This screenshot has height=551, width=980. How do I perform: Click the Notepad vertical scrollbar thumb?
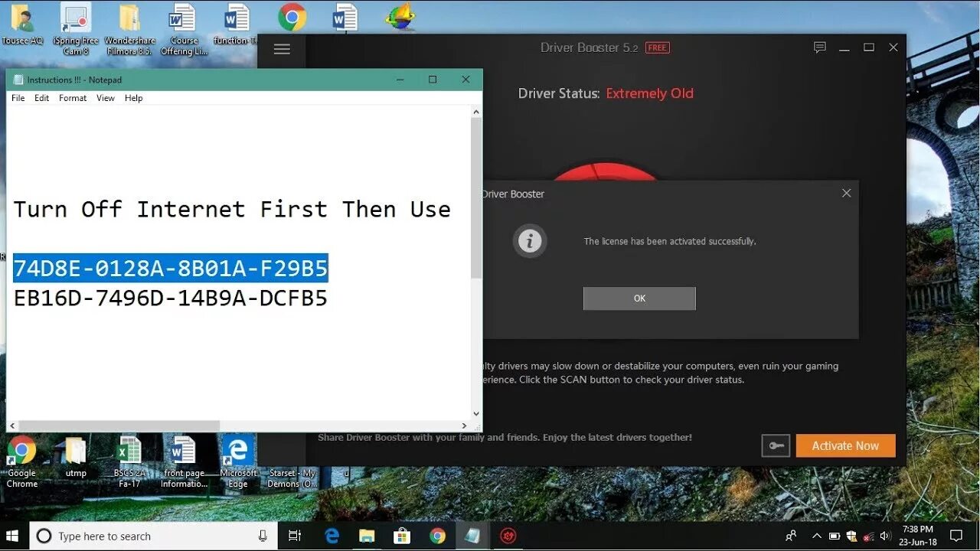(476, 197)
